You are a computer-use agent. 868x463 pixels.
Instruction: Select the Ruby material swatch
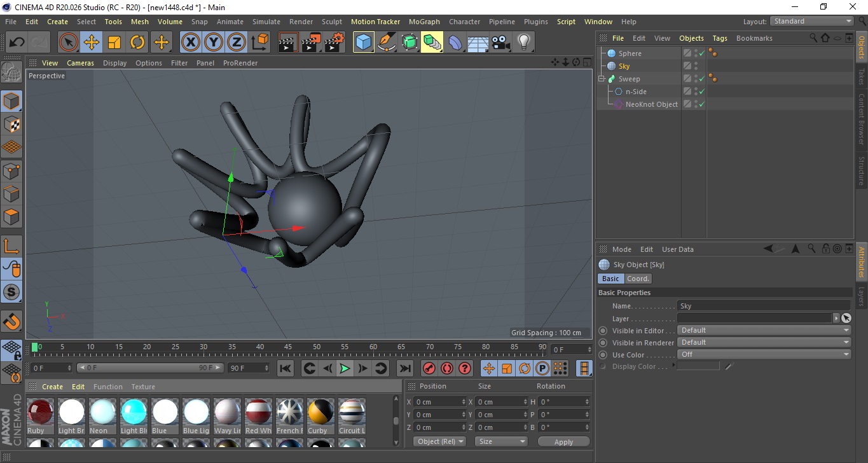40,412
